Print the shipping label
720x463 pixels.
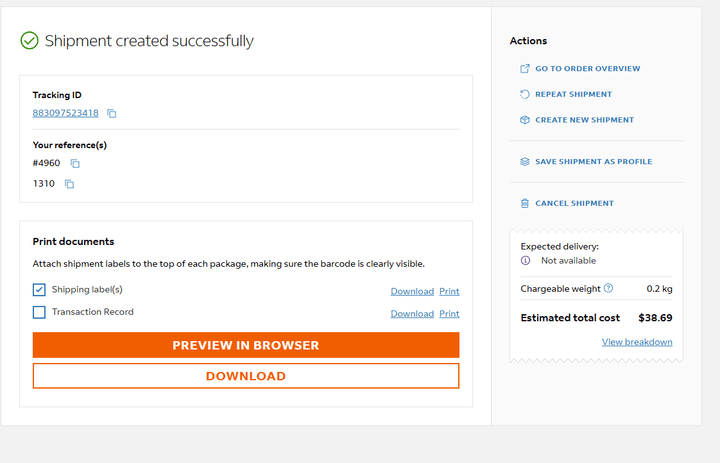click(x=449, y=291)
